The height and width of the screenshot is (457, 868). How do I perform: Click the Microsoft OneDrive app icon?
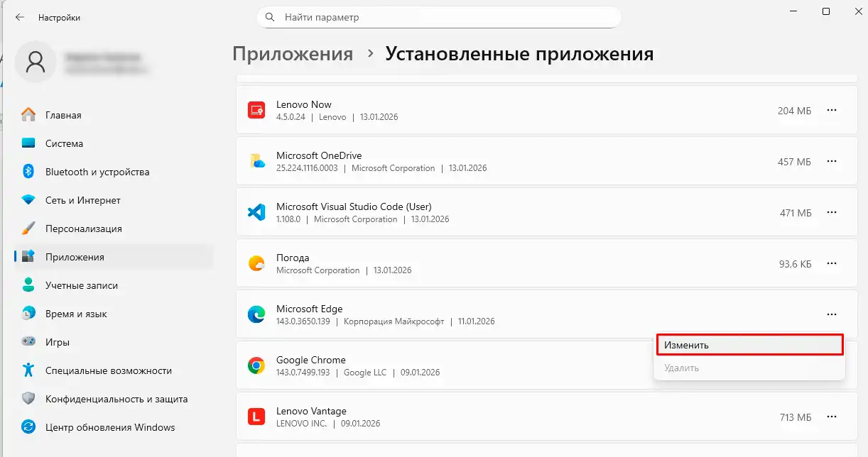[255, 161]
